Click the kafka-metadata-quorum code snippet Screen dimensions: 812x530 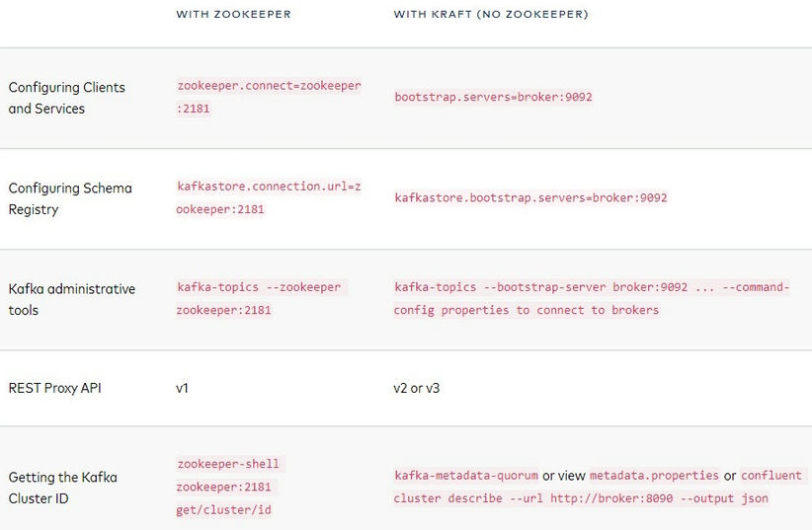pyautogui.click(x=466, y=476)
